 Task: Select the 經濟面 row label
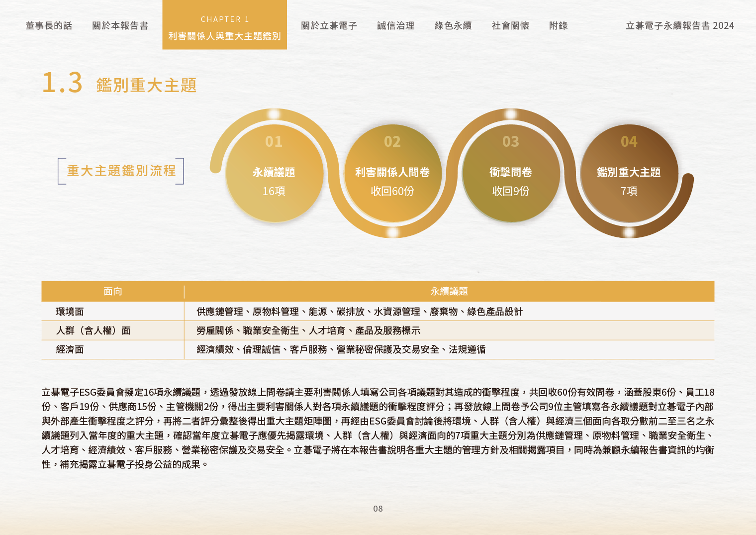(x=70, y=349)
